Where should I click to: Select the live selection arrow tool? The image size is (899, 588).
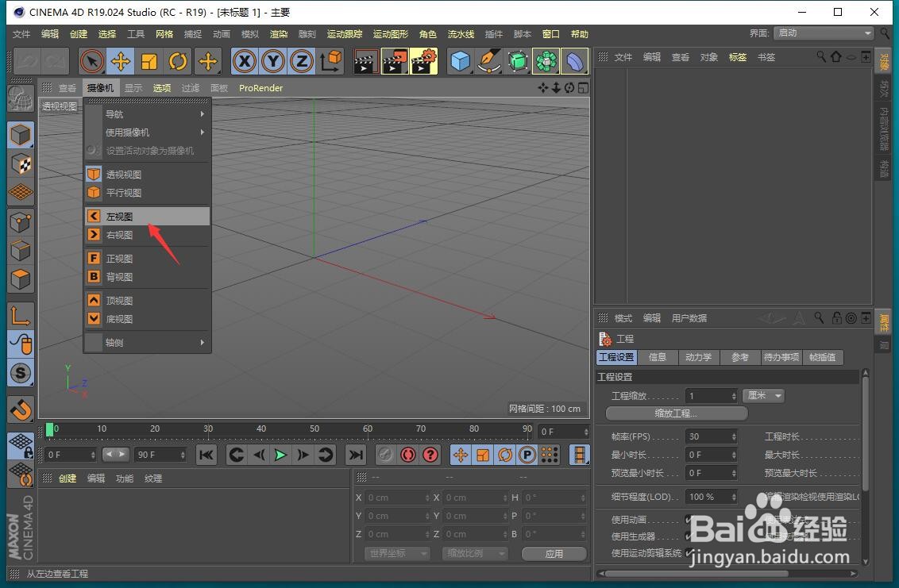point(92,61)
